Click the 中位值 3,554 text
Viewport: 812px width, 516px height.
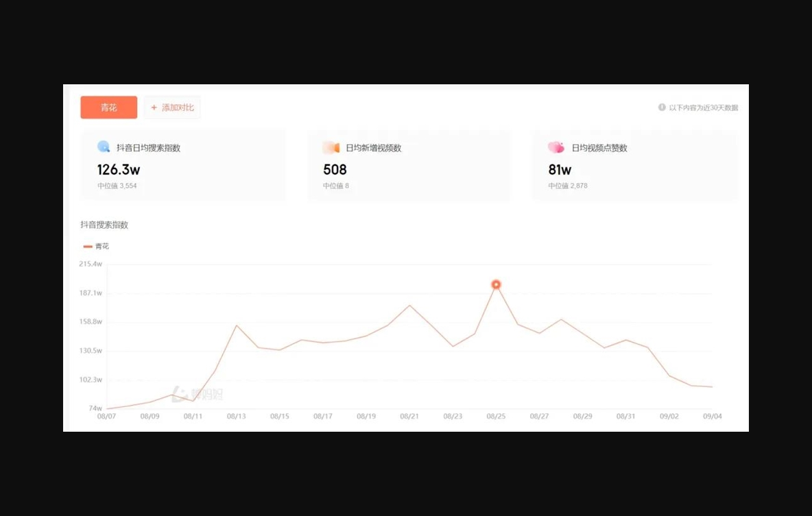pos(117,186)
